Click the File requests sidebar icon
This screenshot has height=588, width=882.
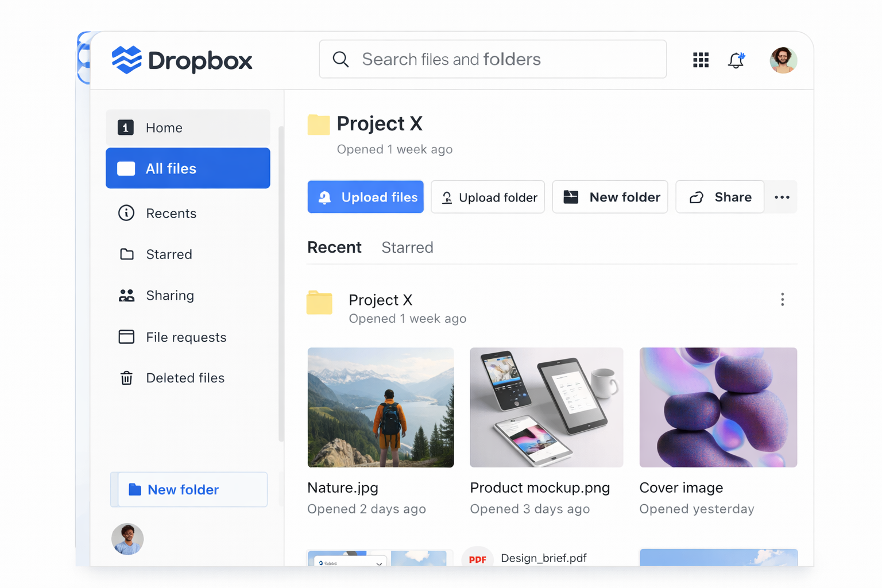click(126, 337)
